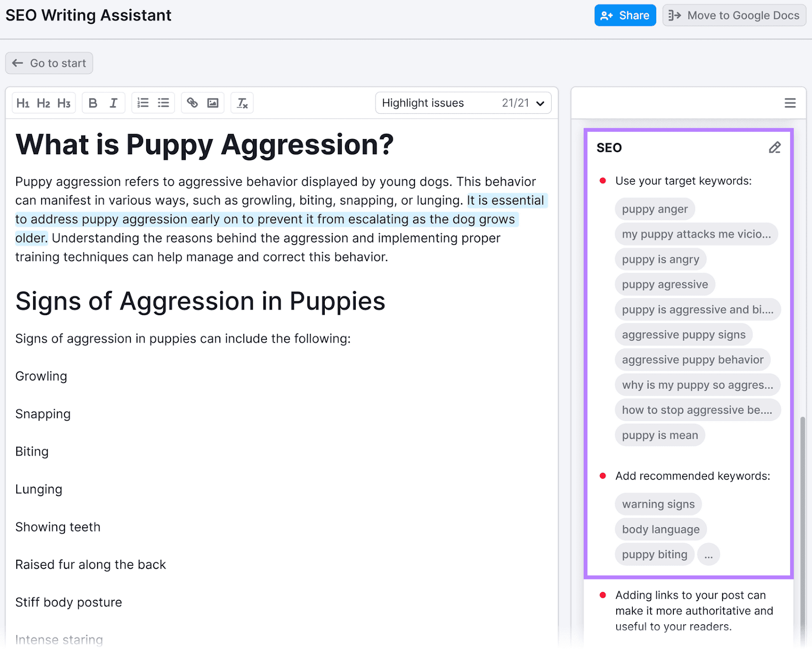Insert an image into the document
The width and height of the screenshot is (812, 649).
point(213,103)
